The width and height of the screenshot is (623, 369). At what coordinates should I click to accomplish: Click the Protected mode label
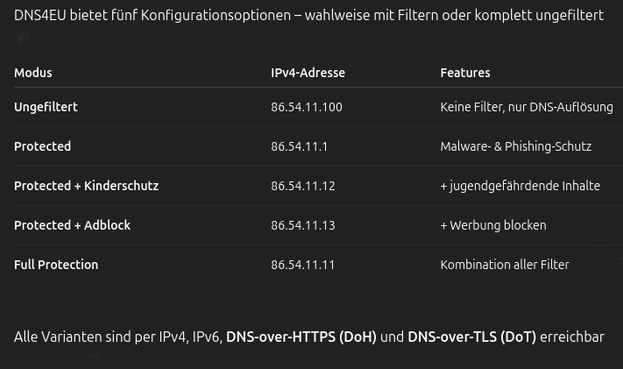pyautogui.click(x=43, y=146)
